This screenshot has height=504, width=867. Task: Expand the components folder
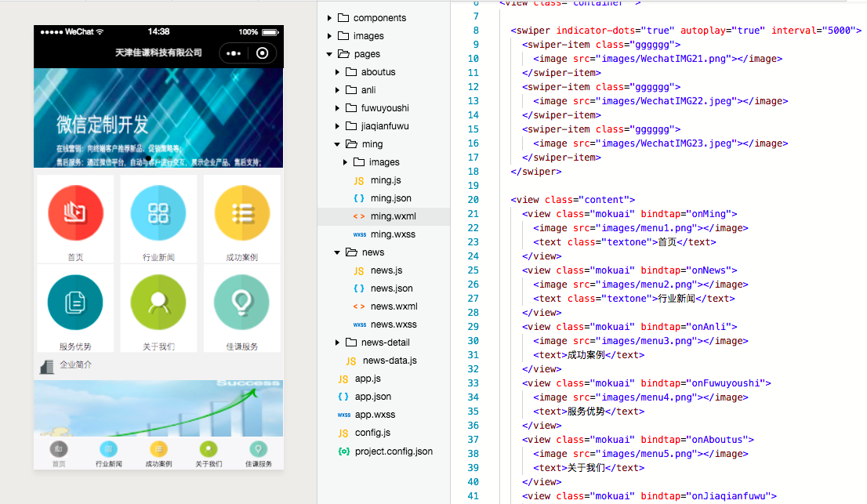tap(329, 18)
